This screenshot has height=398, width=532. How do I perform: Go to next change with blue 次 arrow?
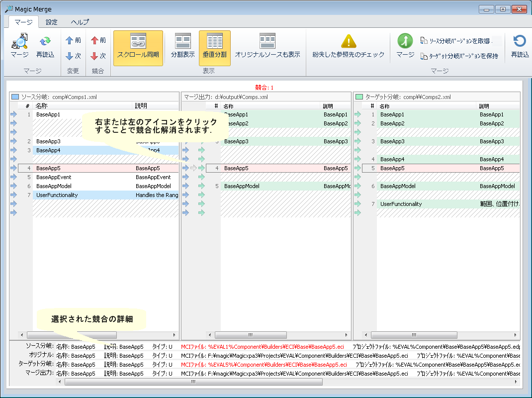coord(73,56)
